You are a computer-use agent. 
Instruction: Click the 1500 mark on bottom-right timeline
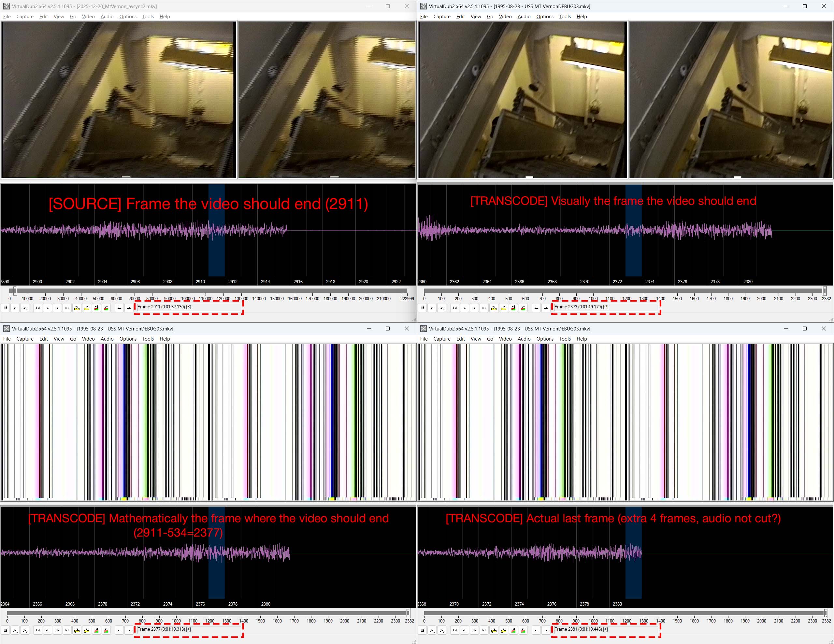[x=677, y=621]
